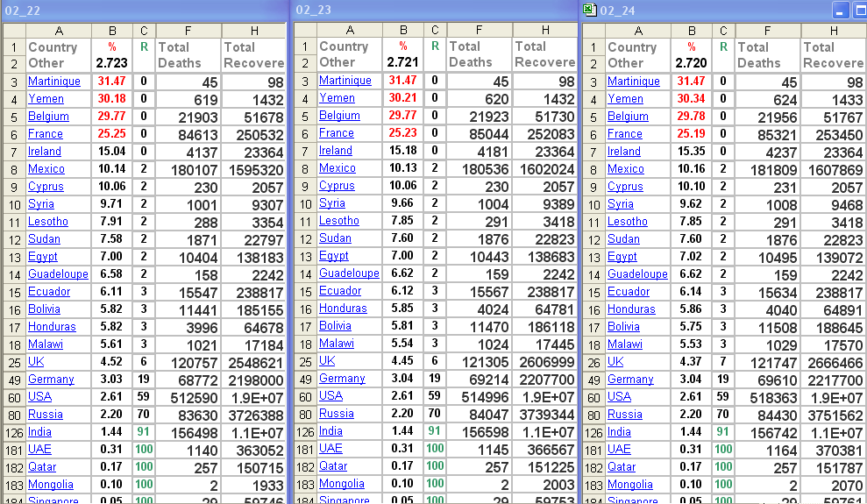Viewport: 867px width, 504px height.
Task: Open the Martinique link in 02_22
Action: click(x=53, y=82)
